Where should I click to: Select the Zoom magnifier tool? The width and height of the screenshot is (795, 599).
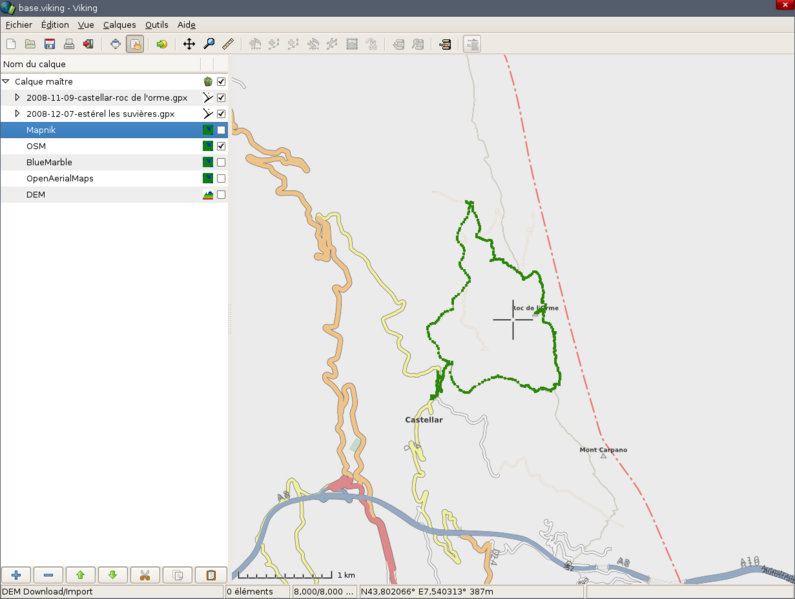pos(209,44)
